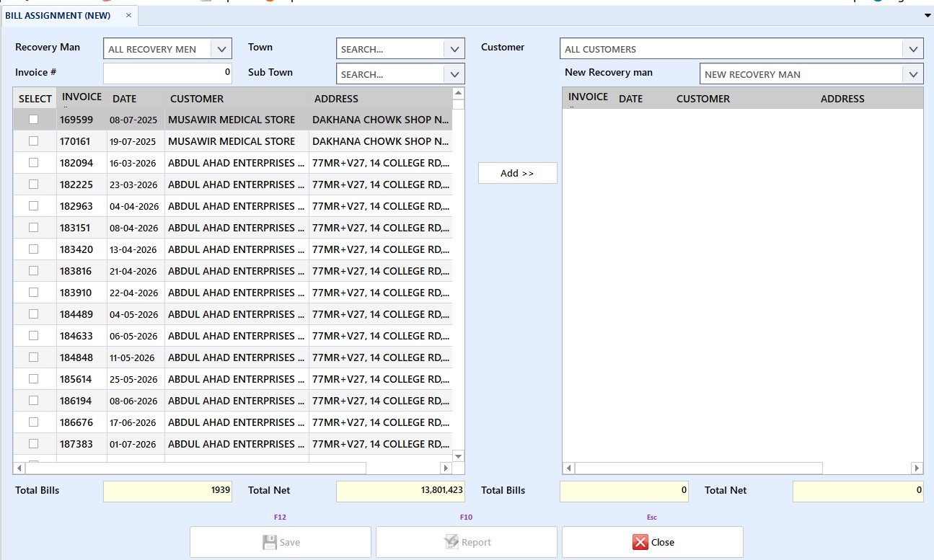
Task: Tick checkbox for invoice 184848
Action: click(x=33, y=357)
